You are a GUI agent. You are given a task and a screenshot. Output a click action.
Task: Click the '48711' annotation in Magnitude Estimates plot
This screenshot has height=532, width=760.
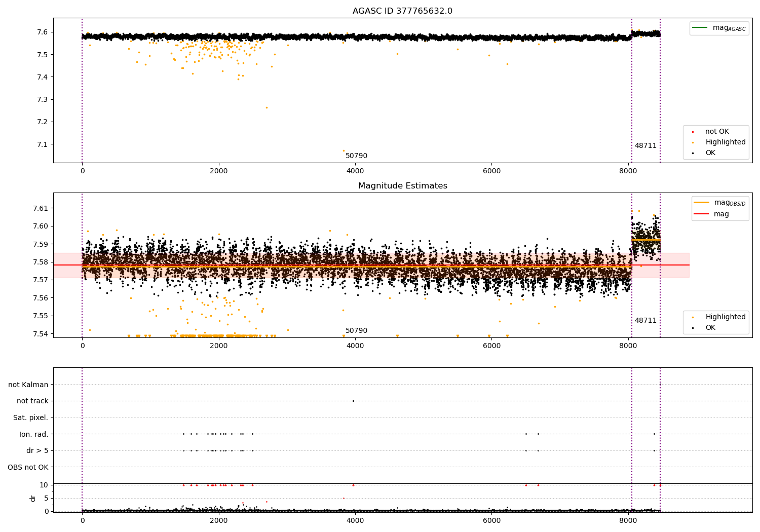point(645,321)
